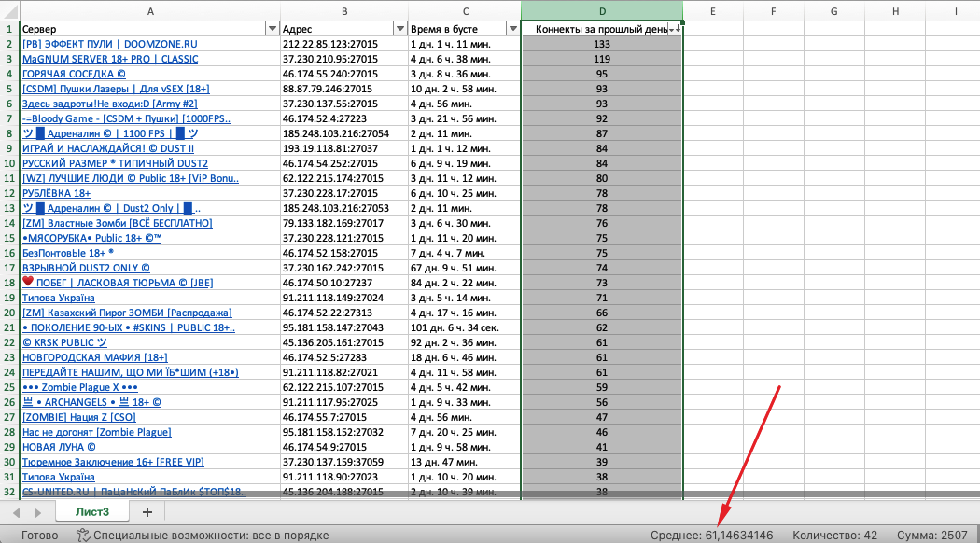Select column E header
This screenshot has width=980, height=543.
click(712, 11)
